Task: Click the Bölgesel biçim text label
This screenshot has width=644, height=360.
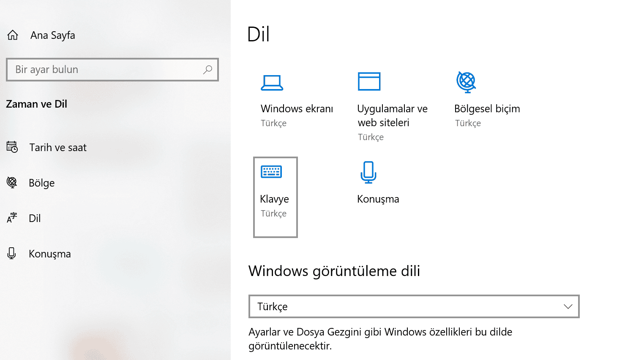Action: pos(487,108)
